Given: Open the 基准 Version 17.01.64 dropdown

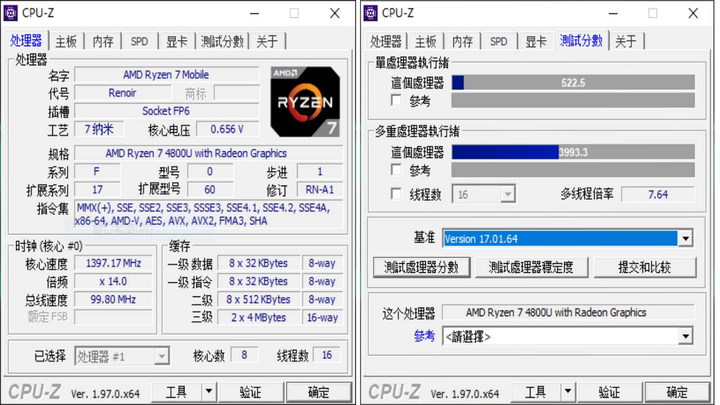Looking at the screenshot, I should tap(568, 238).
